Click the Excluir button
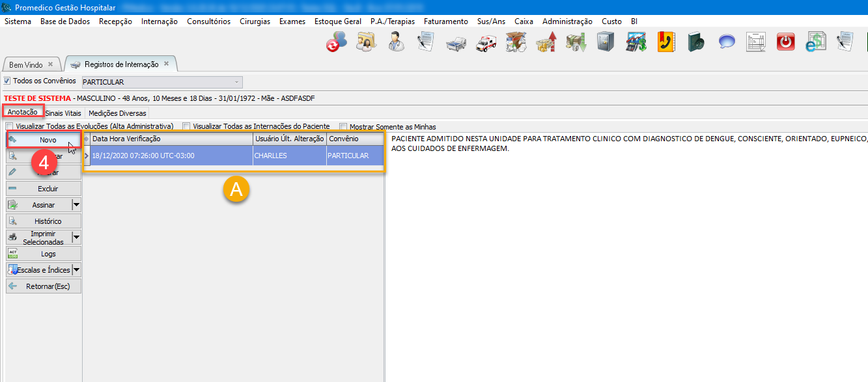Viewport: 868px width, 382px height. pyautogui.click(x=44, y=189)
